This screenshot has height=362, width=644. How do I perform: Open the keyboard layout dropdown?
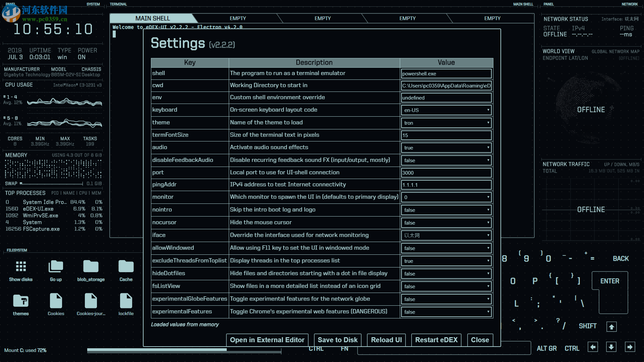click(446, 110)
